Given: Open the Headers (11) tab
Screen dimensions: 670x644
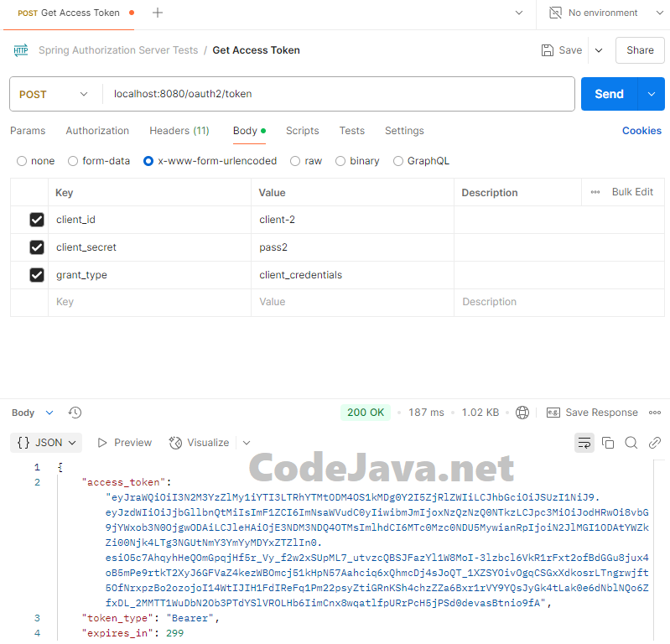Looking at the screenshot, I should click(x=179, y=131).
